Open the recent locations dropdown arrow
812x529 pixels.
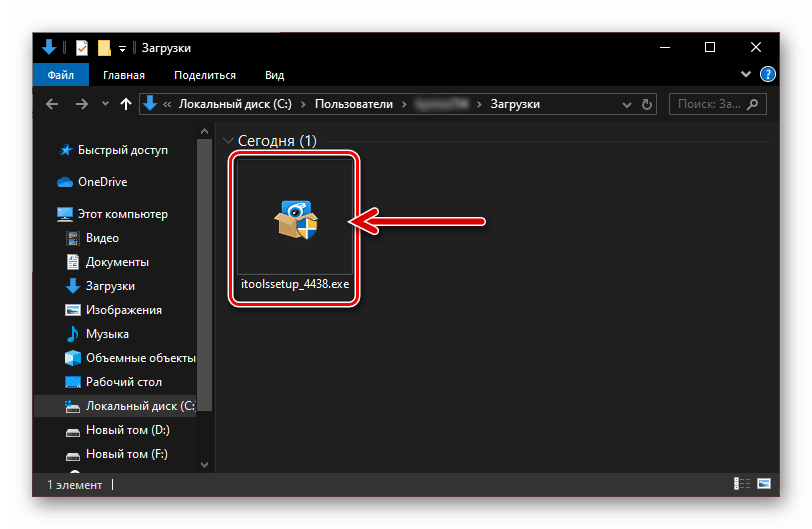tap(105, 104)
